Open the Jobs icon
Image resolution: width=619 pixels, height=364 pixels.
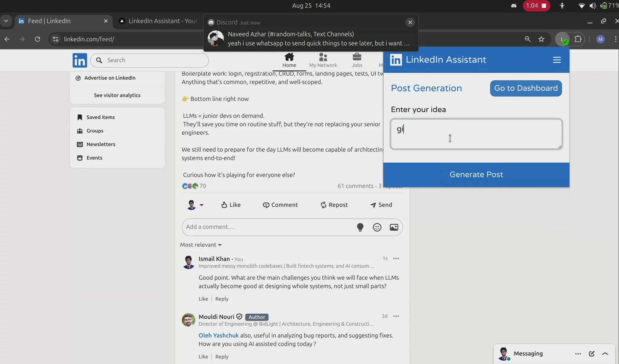point(357,60)
